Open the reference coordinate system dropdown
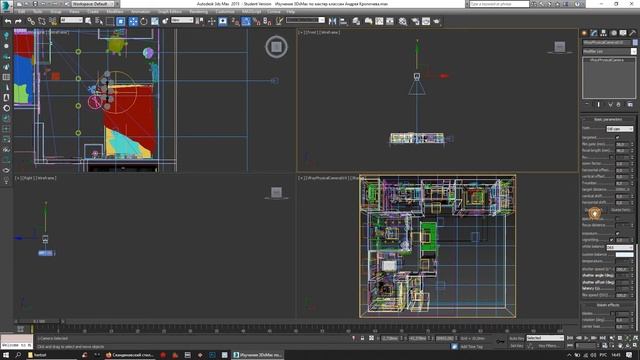Screen dimensions: 640x360 182,20
